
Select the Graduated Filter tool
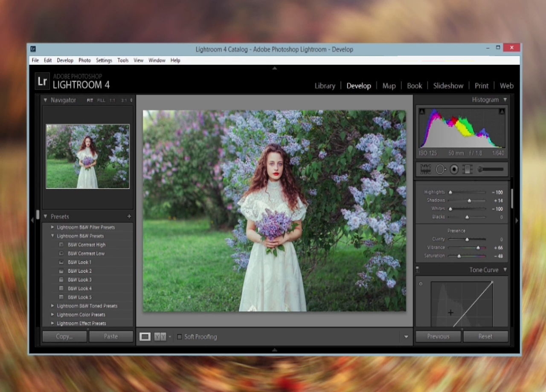[468, 169]
